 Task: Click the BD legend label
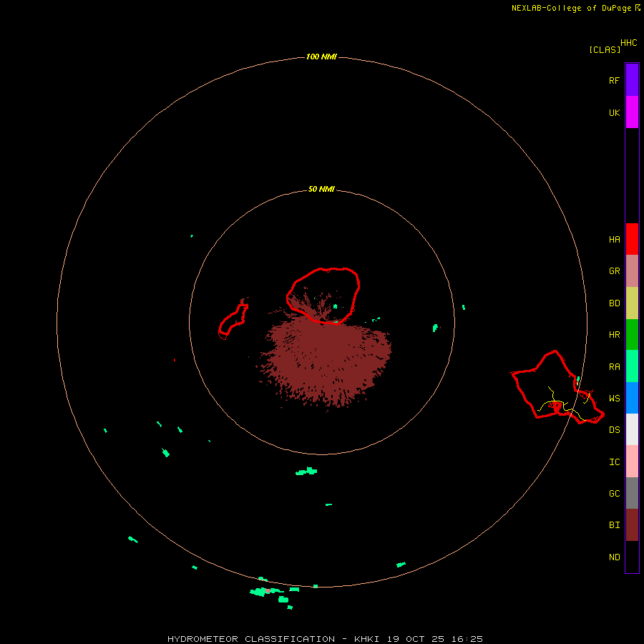tap(614, 303)
